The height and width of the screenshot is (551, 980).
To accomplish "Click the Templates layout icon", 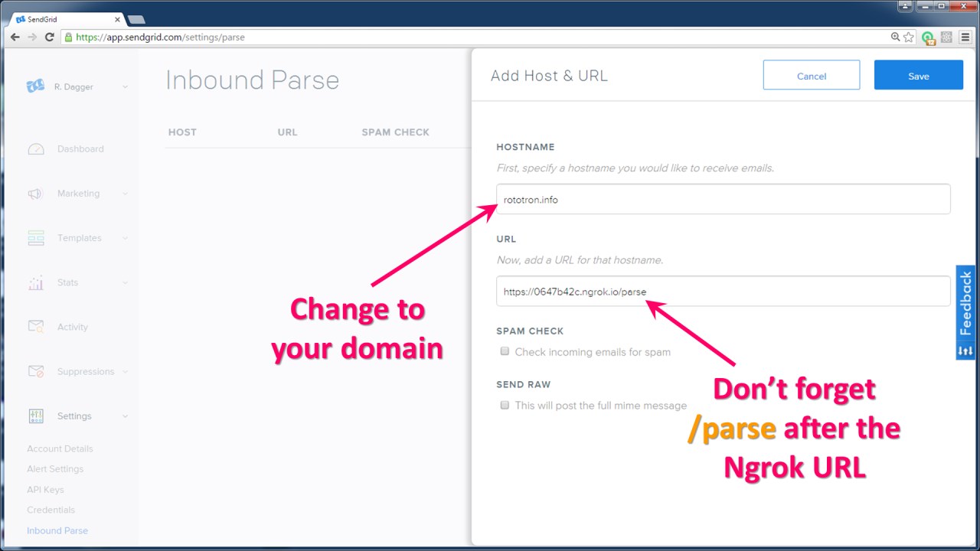I will tap(36, 238).
